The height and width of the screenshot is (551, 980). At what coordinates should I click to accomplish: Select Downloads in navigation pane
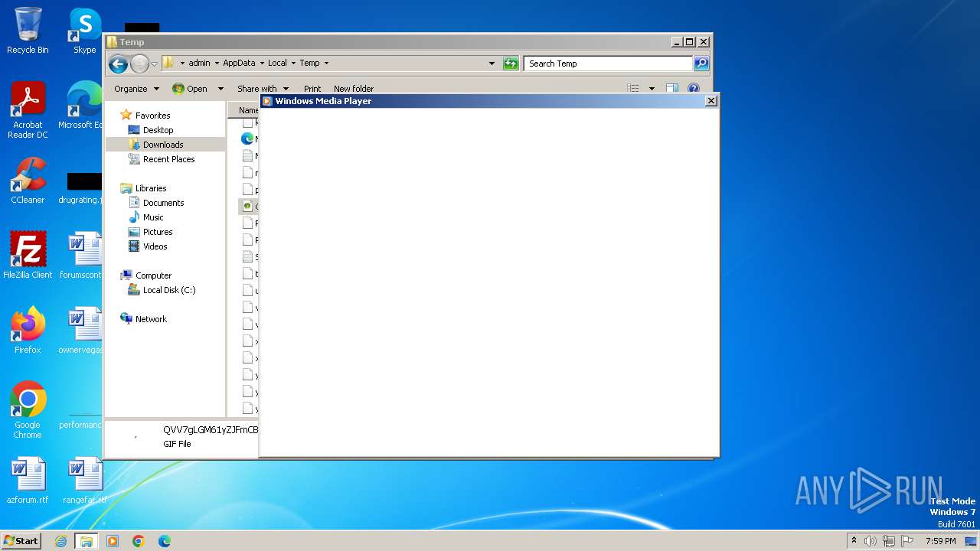[163, 145]
